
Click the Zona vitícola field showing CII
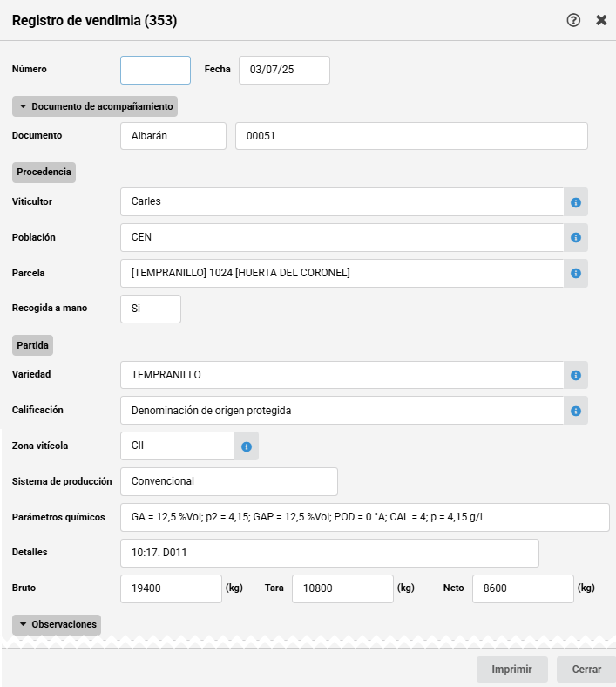[178, 446]
